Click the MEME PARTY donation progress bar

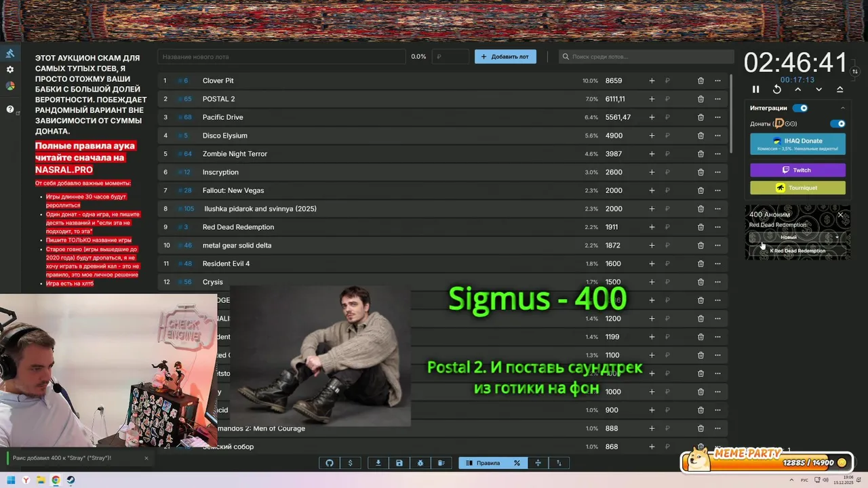766,462
